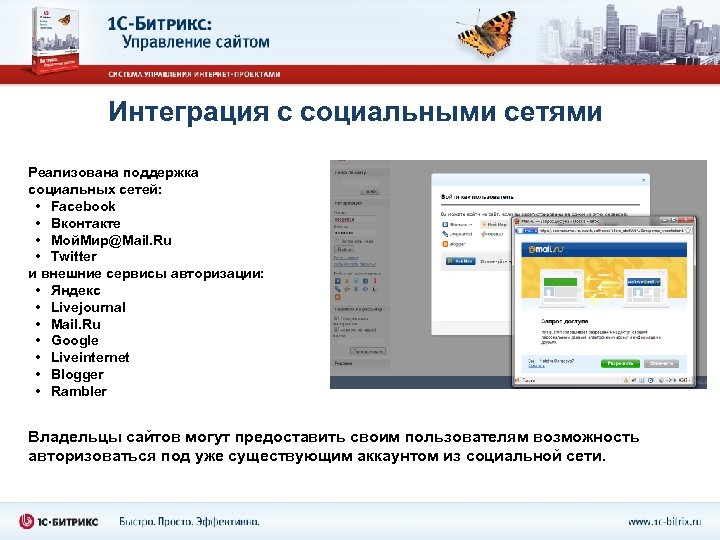Viewport: 720px width, 540px height.
Task: Click the 'Twitter' bullet item
Action: coord(74,256)
